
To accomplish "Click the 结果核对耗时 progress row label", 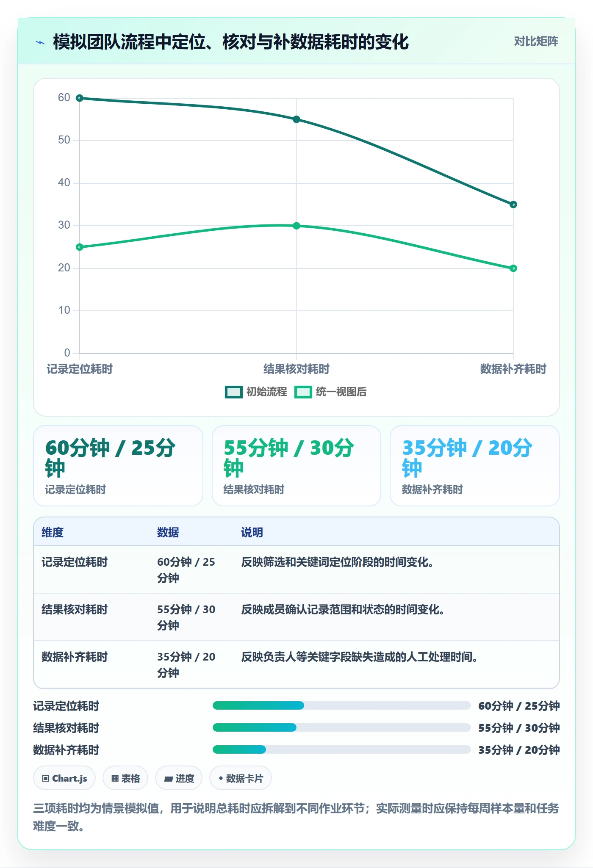I will [x=66, y=728].
